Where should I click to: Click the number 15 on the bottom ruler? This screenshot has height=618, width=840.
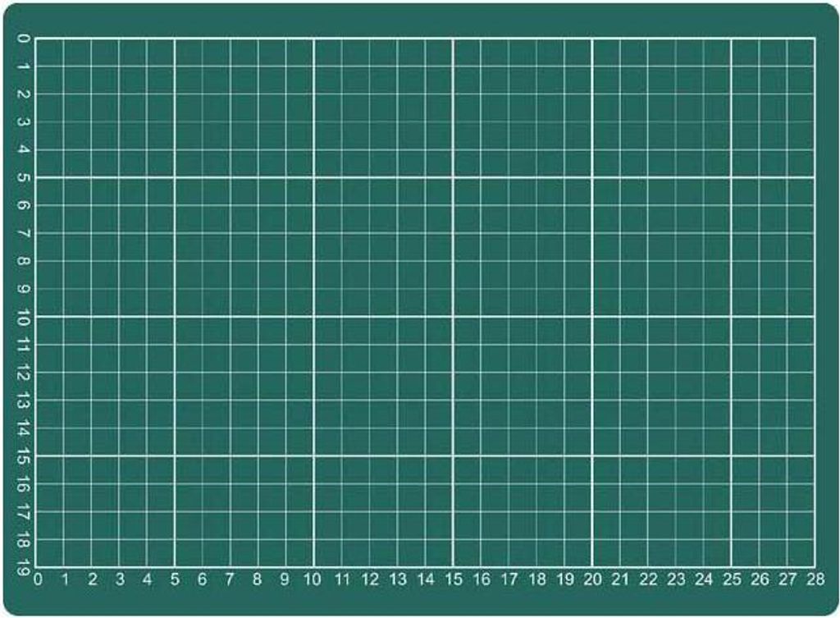(x=453, y=579)
